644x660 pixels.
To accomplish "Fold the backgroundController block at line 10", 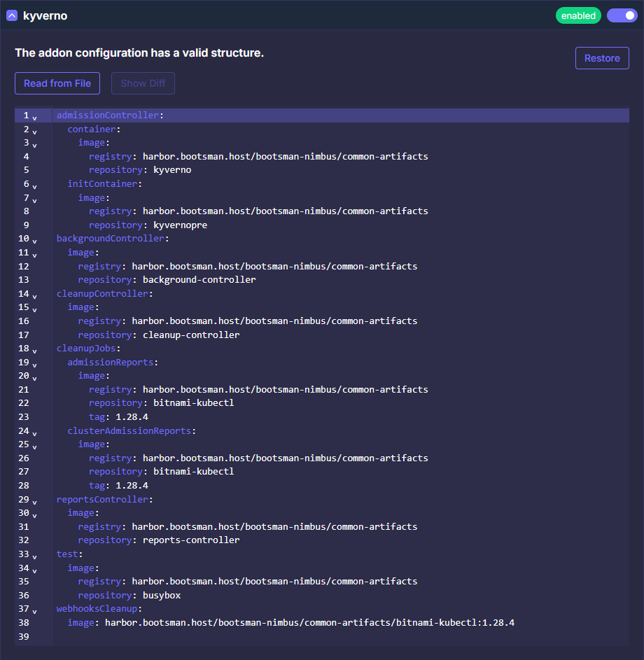I will 35,240.
